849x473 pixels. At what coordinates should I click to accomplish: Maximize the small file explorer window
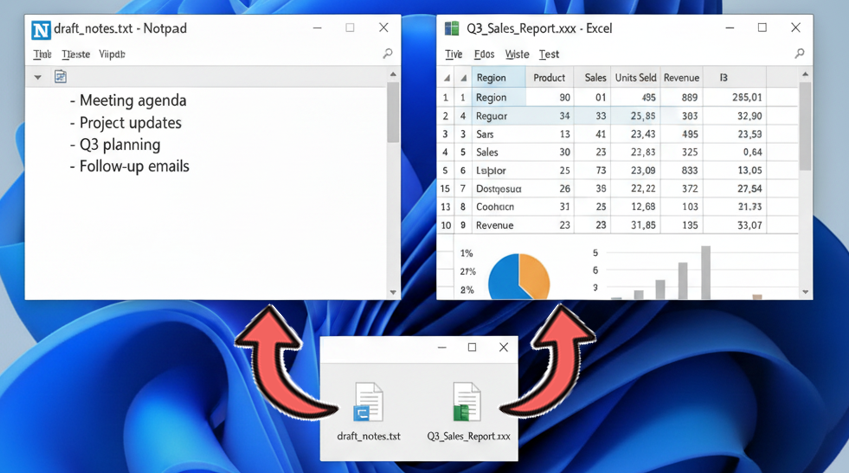(x=472, y=348)
